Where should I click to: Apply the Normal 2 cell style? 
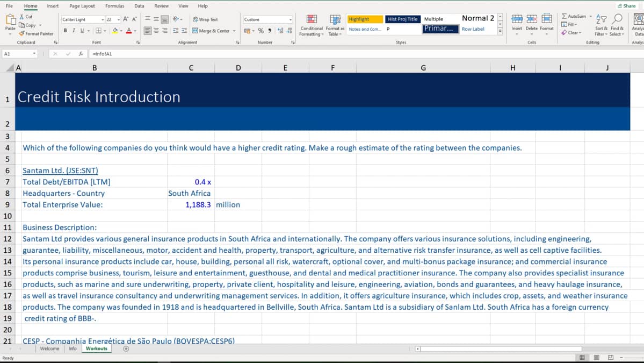point(478,18)
